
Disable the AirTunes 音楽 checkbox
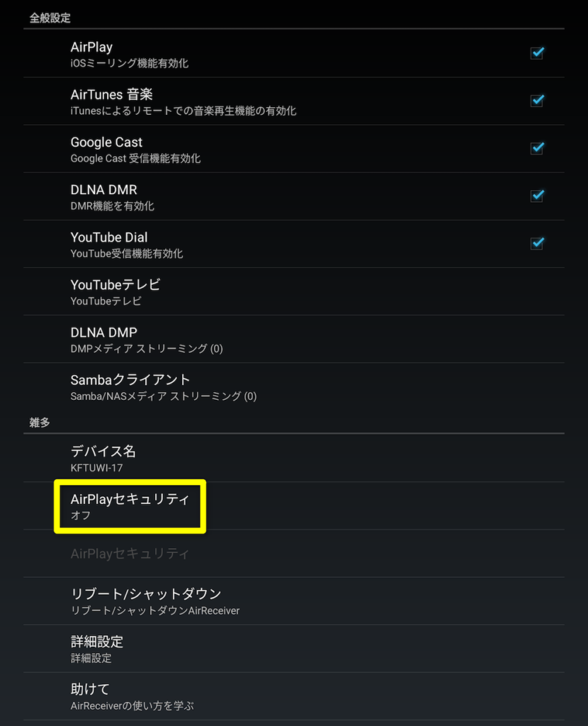(537, 101)
